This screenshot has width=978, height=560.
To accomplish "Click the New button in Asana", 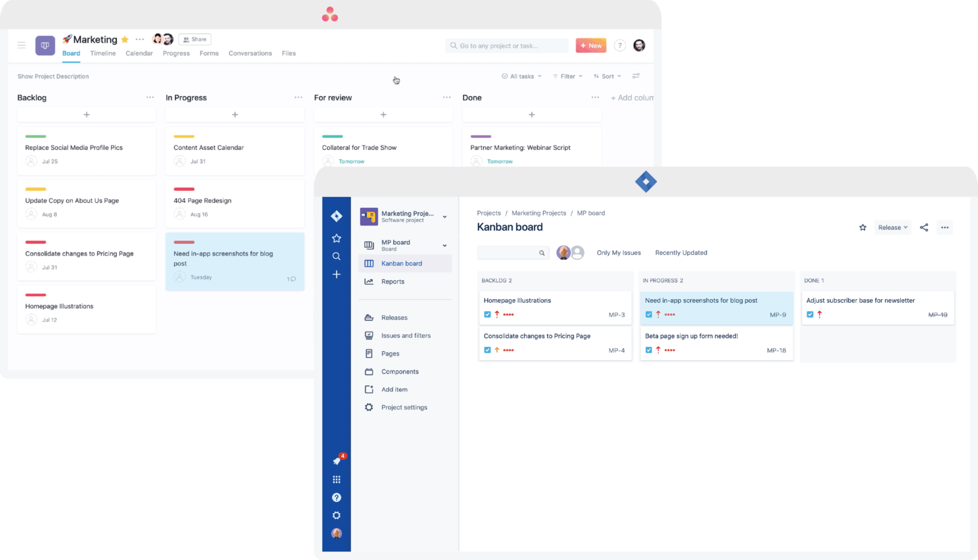I will tap(591, 45).
